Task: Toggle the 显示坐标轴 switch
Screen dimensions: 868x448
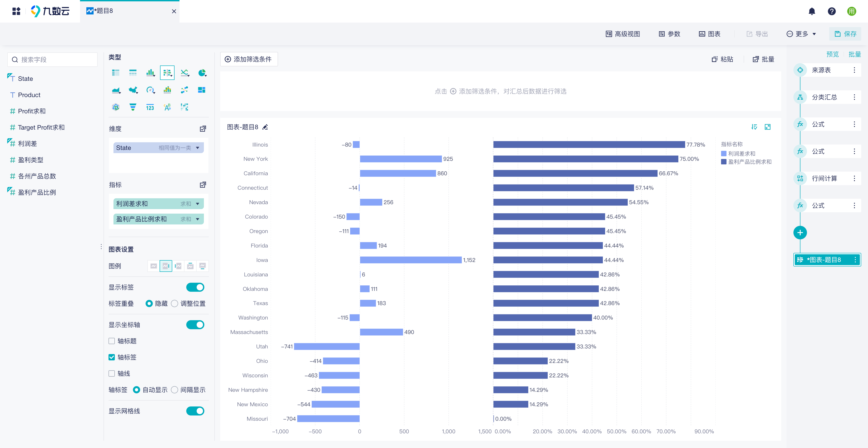Action: click(195, 325)
